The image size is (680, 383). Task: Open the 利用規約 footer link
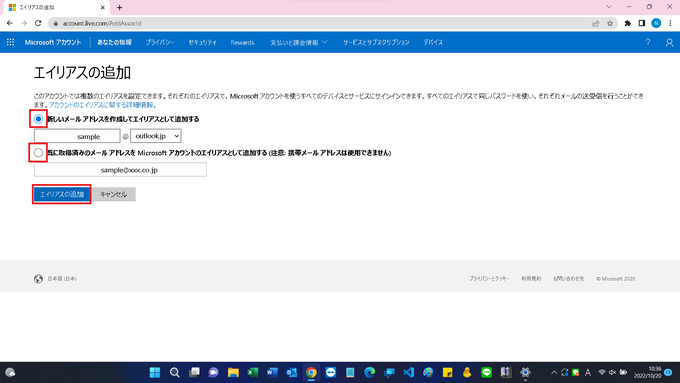click(x=531, y=278)
